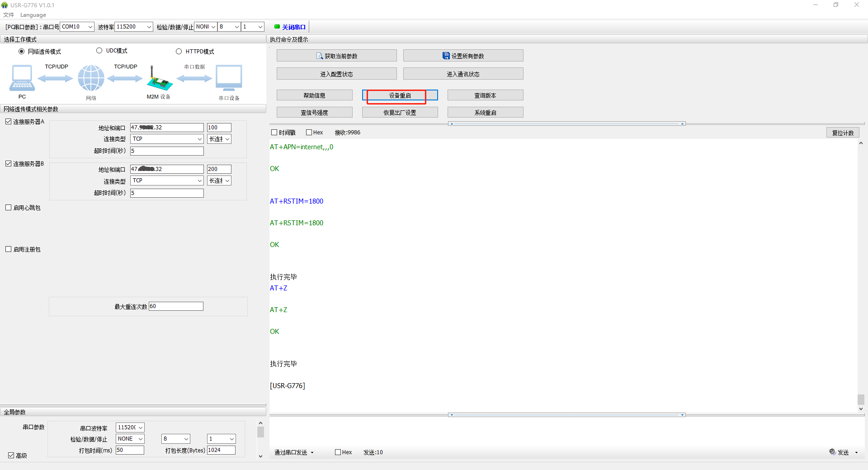Click the restore factory settings button
Viewport: 868px width, 470px height.
pos(400,113)
